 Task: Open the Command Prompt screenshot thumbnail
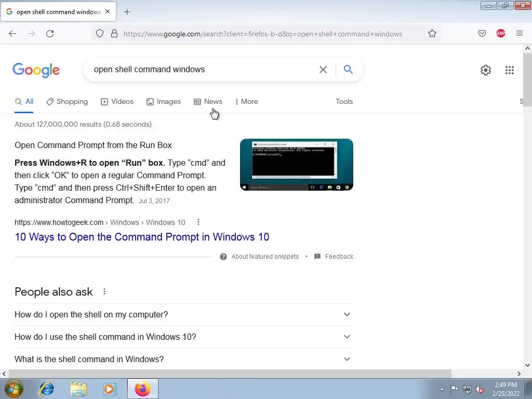pos(297,165)
